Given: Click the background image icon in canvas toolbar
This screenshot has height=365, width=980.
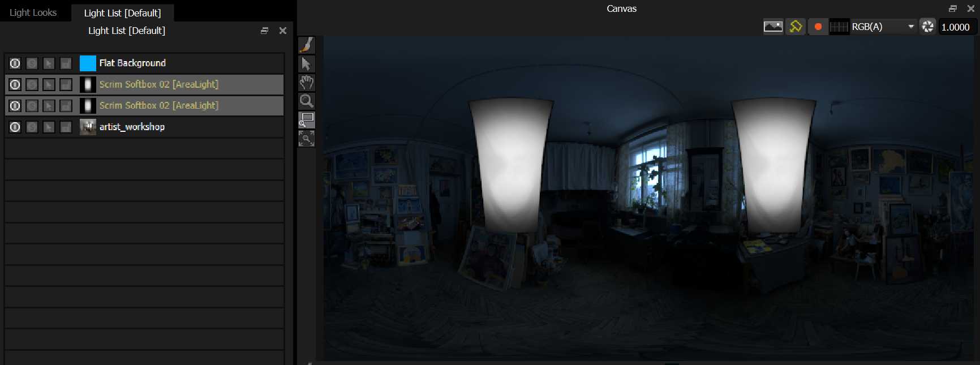Looking at the screenshot, I should coord(773,27).
